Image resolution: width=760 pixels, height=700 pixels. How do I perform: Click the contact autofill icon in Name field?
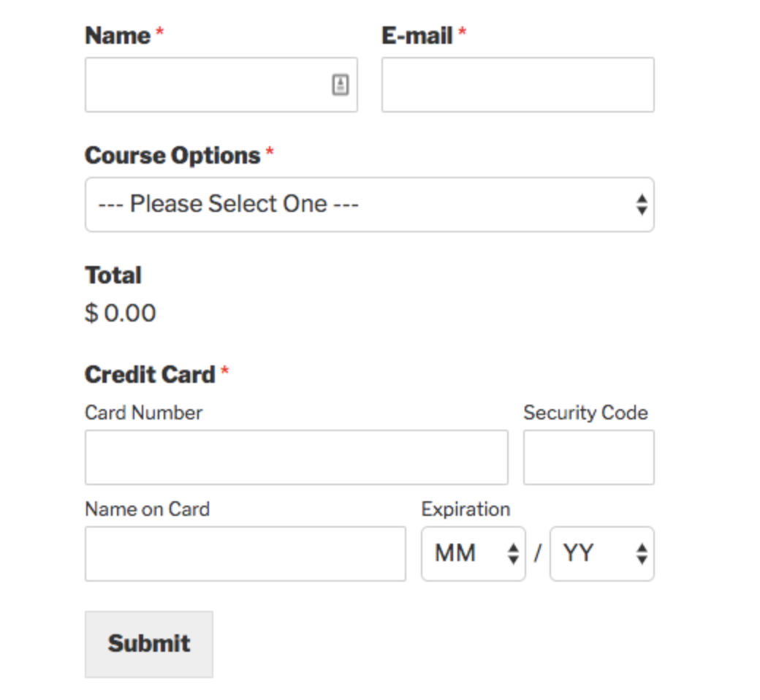tap(341, 85)
